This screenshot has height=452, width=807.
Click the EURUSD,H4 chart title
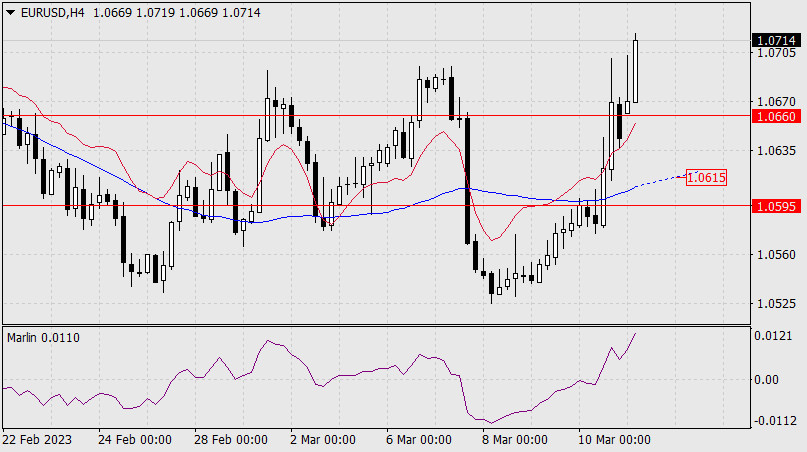(51, 10)
